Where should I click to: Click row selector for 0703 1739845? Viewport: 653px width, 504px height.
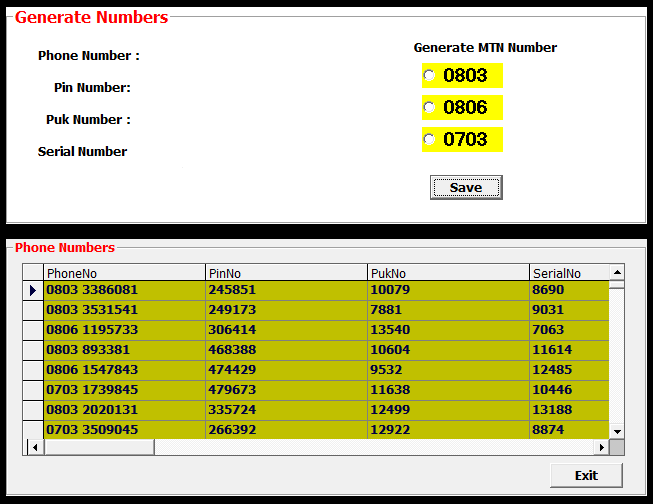click(33, 390)
